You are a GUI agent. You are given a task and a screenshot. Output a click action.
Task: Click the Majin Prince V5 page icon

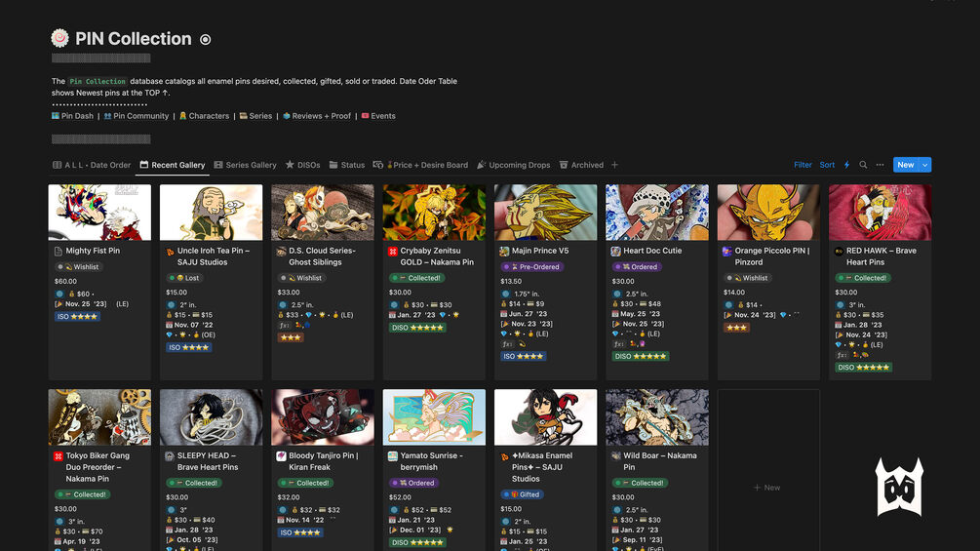pos(504,252)
